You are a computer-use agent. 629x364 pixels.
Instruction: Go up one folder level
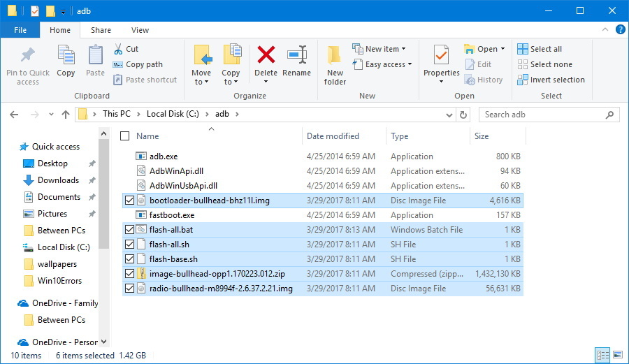(66, 115)
